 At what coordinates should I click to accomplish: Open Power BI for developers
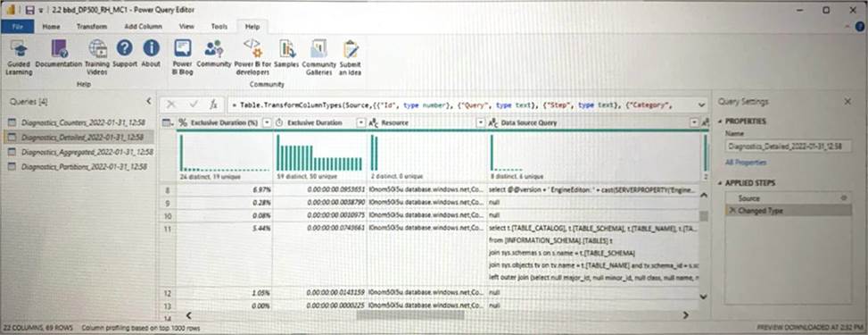252,57
